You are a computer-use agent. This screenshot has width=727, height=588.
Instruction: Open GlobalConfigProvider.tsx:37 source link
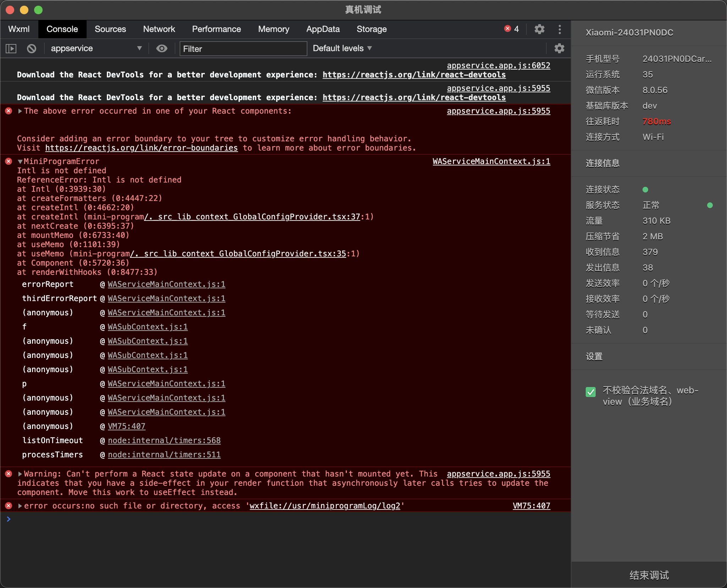(x=252, y=217)
